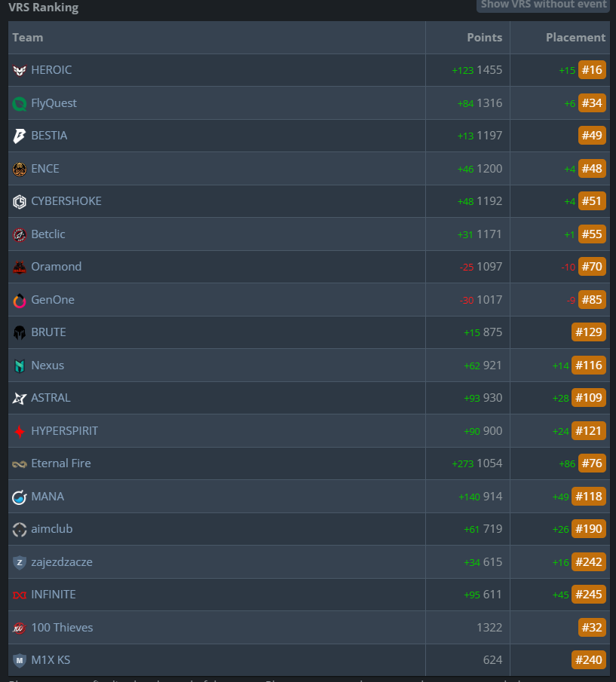The height and width of the screenshot is (682, 616).
Task: Click the FlyQuest team logo icon
Action: click(20, 103)
